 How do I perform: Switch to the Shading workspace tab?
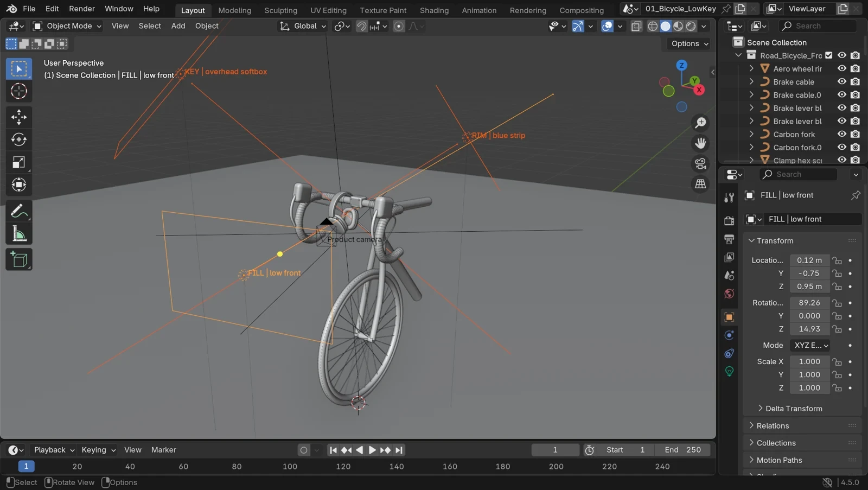(434, 10)
